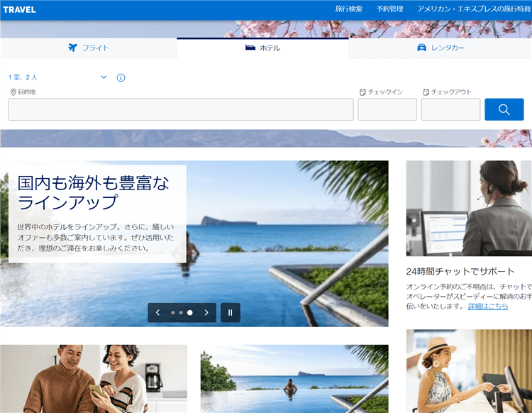This screenshot has height=413, width=532.
Task: Click the airplane icon in フライト tab
Action: 72,48
